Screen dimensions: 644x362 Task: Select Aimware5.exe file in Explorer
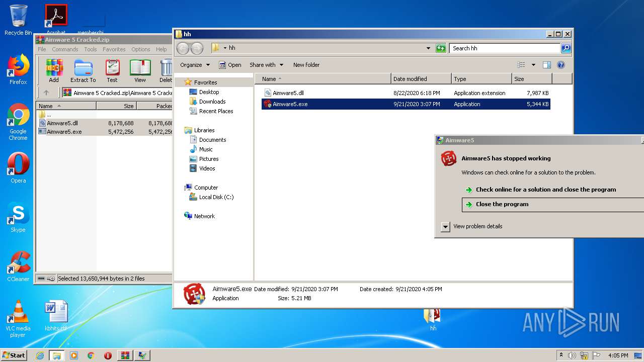[x=406, y=104]
